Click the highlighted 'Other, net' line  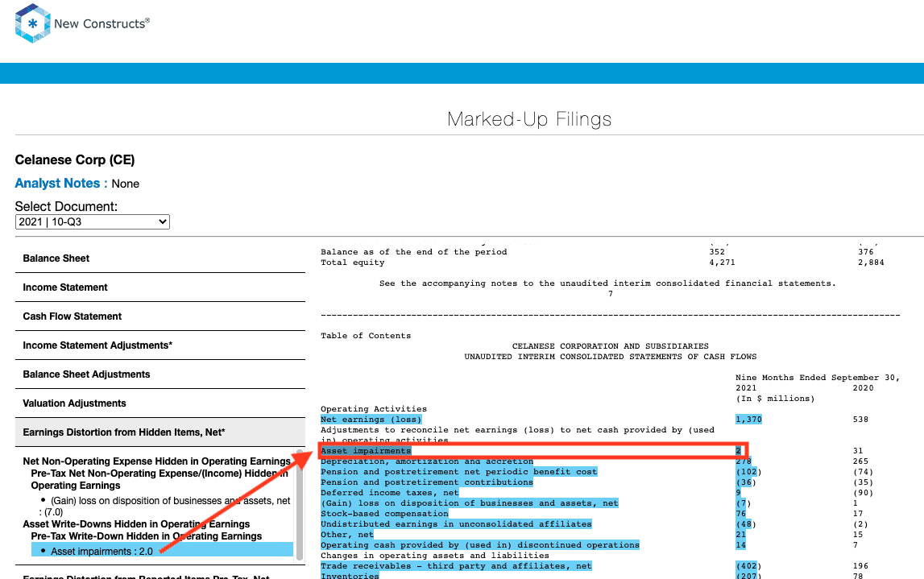[x=347, y=535]
